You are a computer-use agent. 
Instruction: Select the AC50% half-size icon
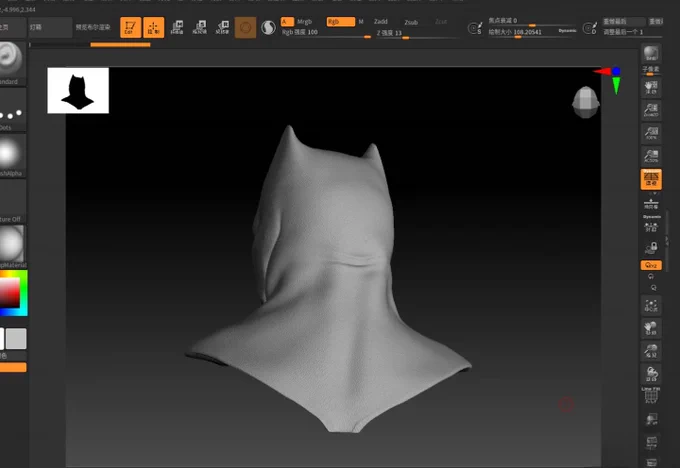tap(651, 155)
